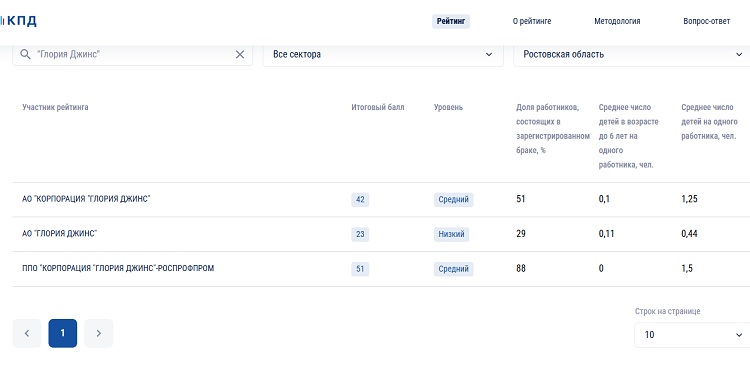
Task: Click the search magnifier icon
Action: tap(25, 55)
